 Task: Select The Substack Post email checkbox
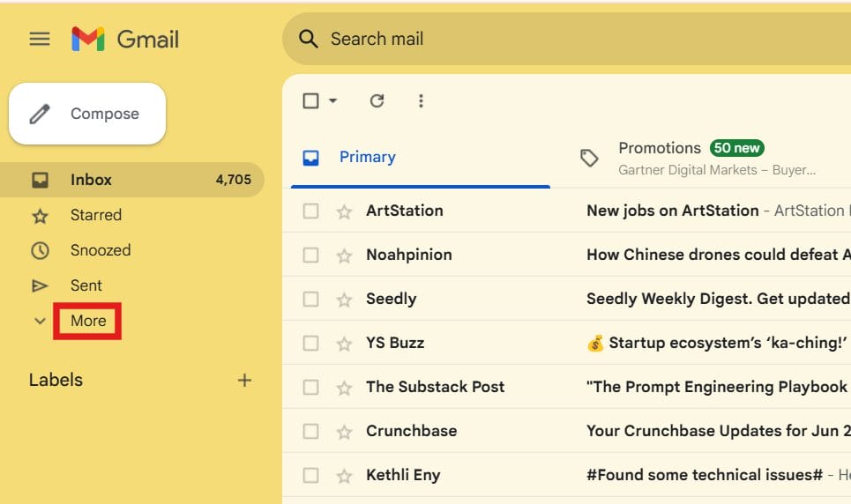pyautogui.click(x=310, y=388)
